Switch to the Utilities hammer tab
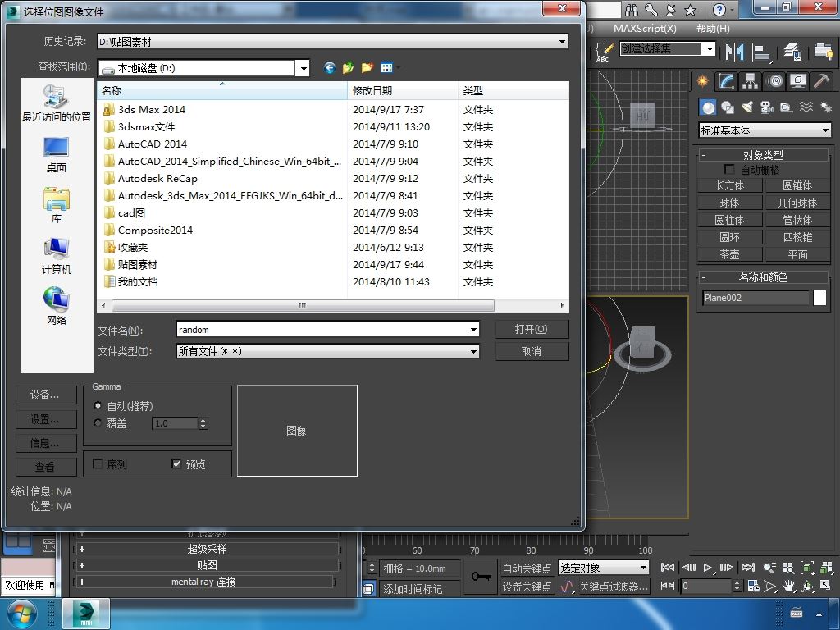Screen dimensions: 840x630 821,81
